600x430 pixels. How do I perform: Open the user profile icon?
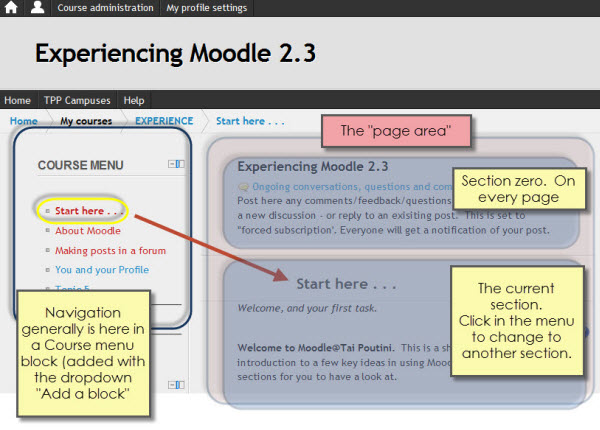coord(38,7)
